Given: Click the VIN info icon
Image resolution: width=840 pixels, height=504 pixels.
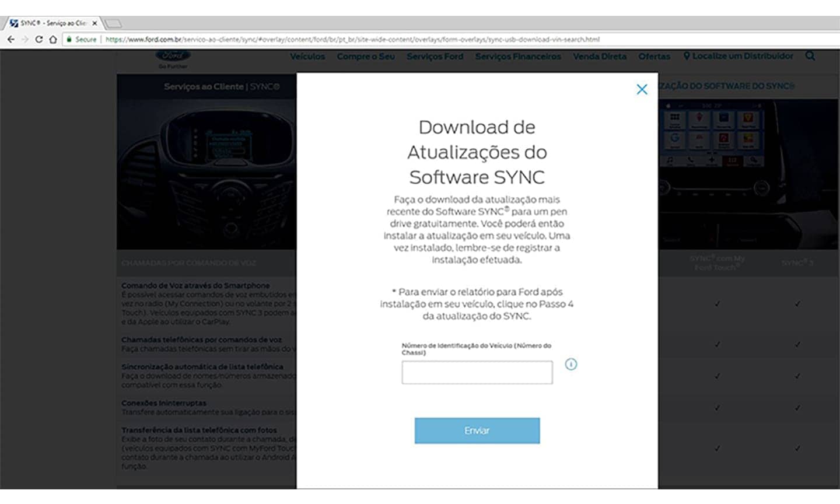Looking at the screenshot, I should (x=570, y=364).
